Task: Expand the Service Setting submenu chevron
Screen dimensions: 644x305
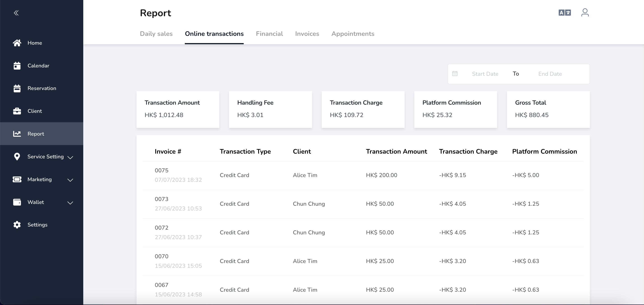Action: tap(70, 157)
